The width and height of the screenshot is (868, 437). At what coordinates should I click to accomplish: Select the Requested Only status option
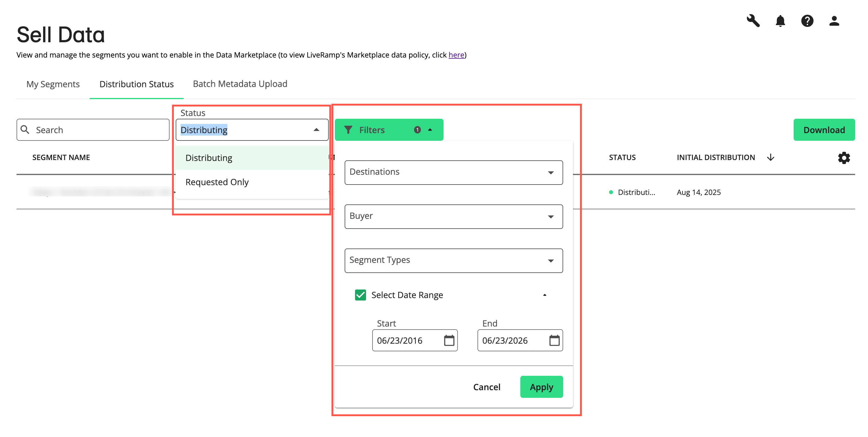[252, 182]
